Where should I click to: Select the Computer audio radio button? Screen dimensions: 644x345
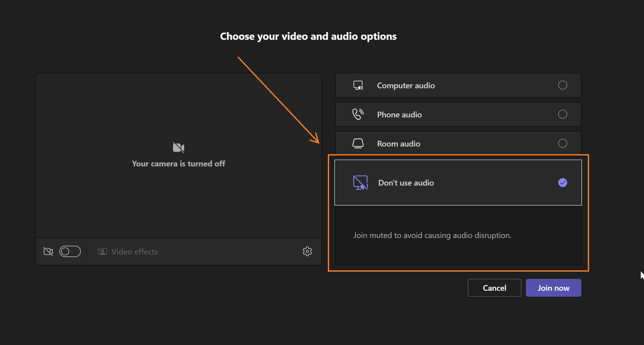(x=562, y=85)
